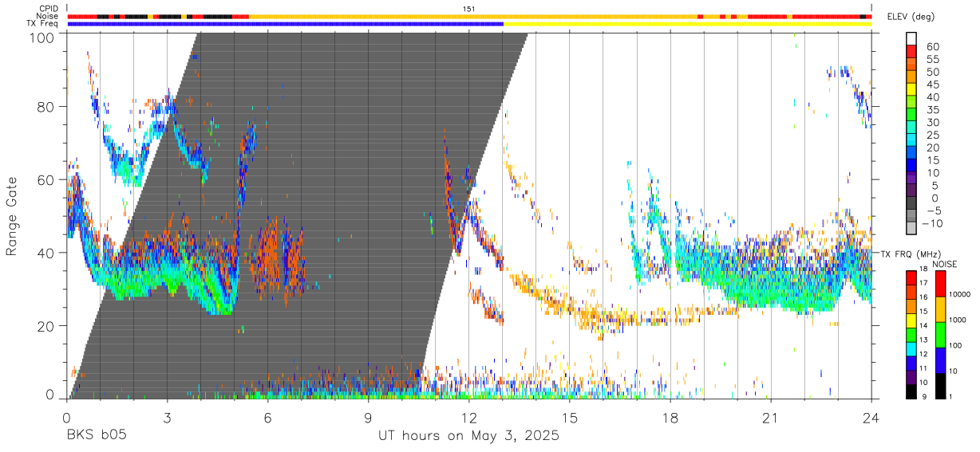Click the green segment of NOISE color bar

point(939,334)
